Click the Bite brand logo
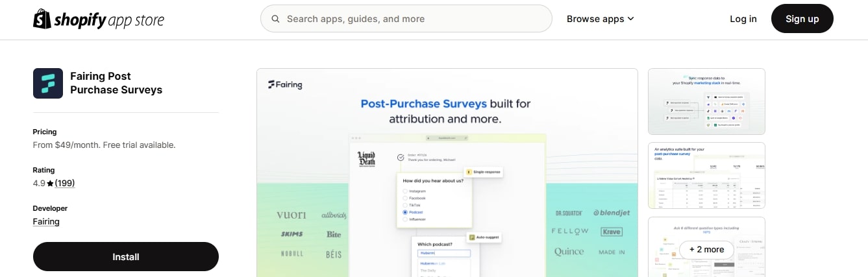This screenshot has height=277, width=868. [334, 234]
